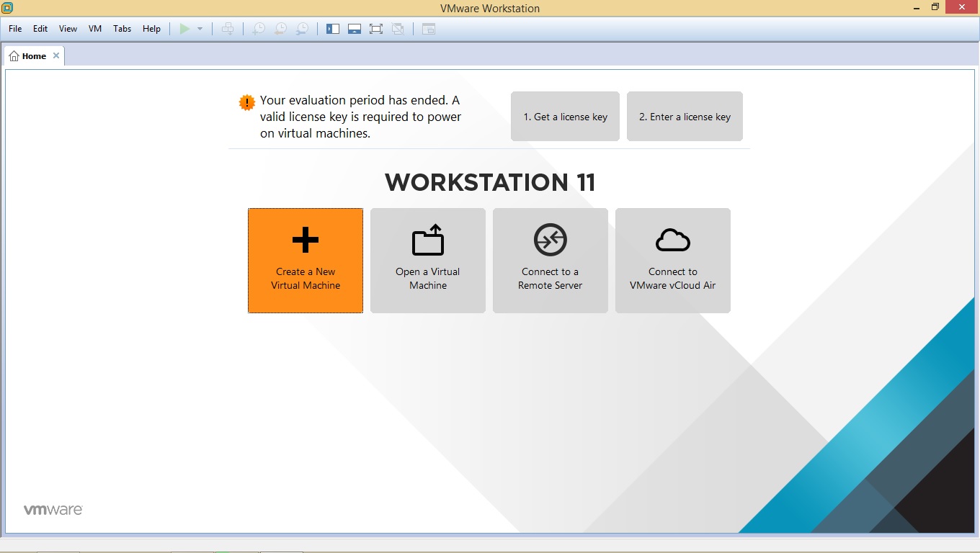Viewport: 980px width, 553px height.
Task: Click the 'Get a license key' button
Action: 566,117
